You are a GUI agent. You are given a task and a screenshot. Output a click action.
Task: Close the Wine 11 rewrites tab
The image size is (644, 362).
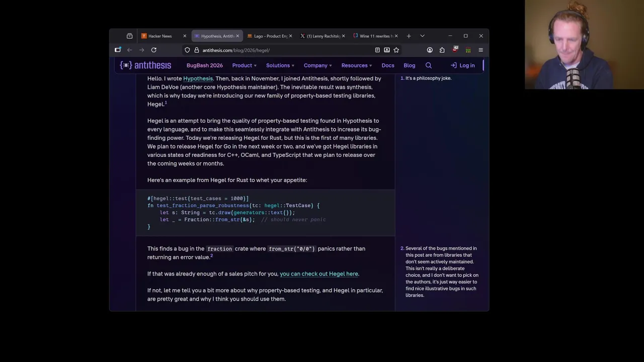click(x=396, y=36)
